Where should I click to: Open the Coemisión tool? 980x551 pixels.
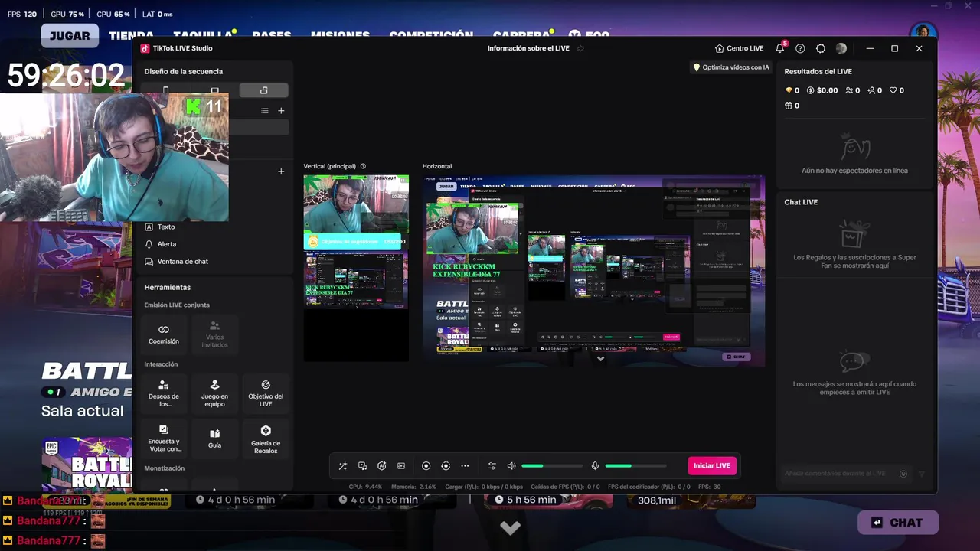click(x=164, y=334)
